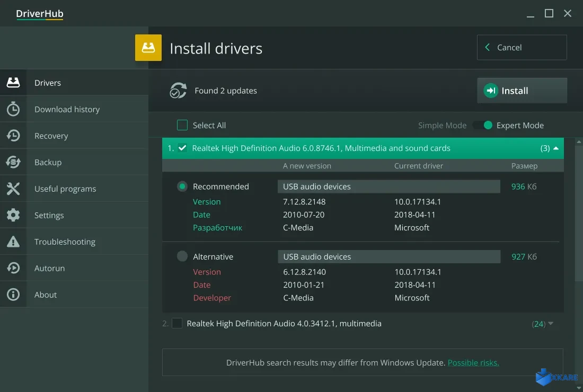The height and width of the screenshot is (392, 583).
Task: Click the 936 Кб size value
Action: point(524,186)
